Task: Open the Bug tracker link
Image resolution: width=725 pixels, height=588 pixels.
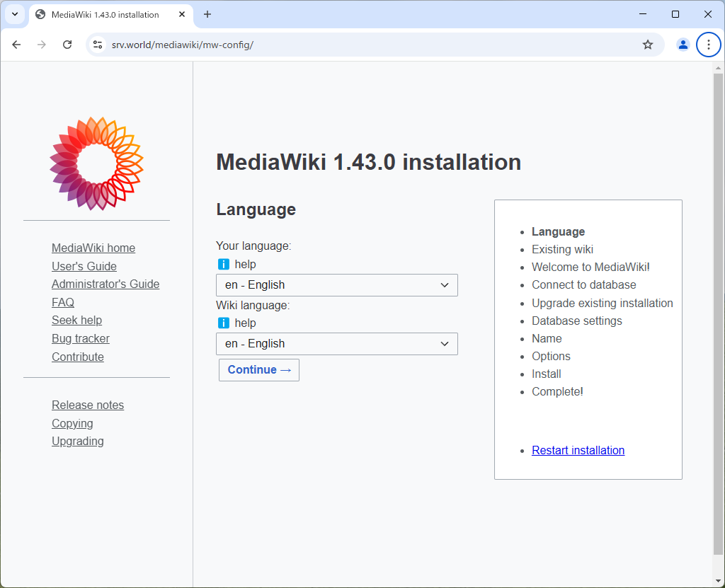Action: click(81, 338)
